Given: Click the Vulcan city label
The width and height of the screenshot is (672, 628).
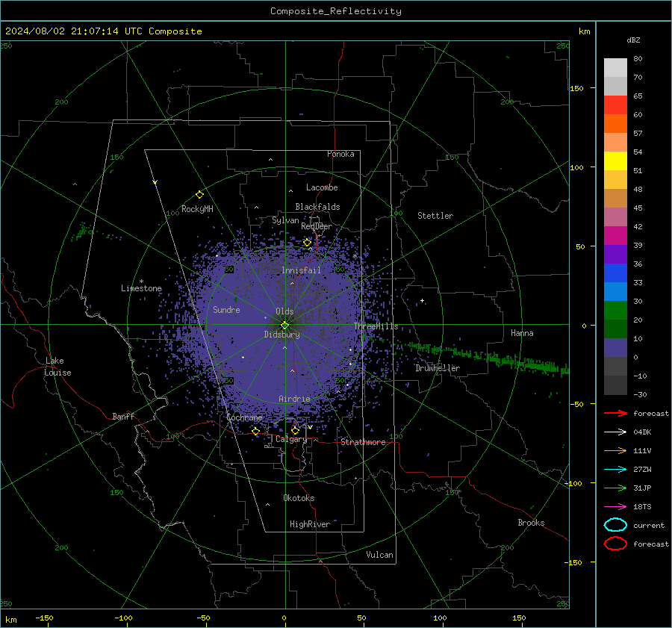Looking at the screenshot, I should (379, 555).
